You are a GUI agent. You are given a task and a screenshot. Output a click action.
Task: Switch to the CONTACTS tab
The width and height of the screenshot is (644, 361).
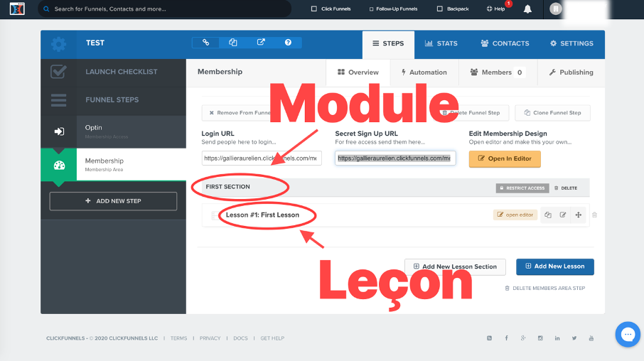pyautogui.click(x=505, y=43)
